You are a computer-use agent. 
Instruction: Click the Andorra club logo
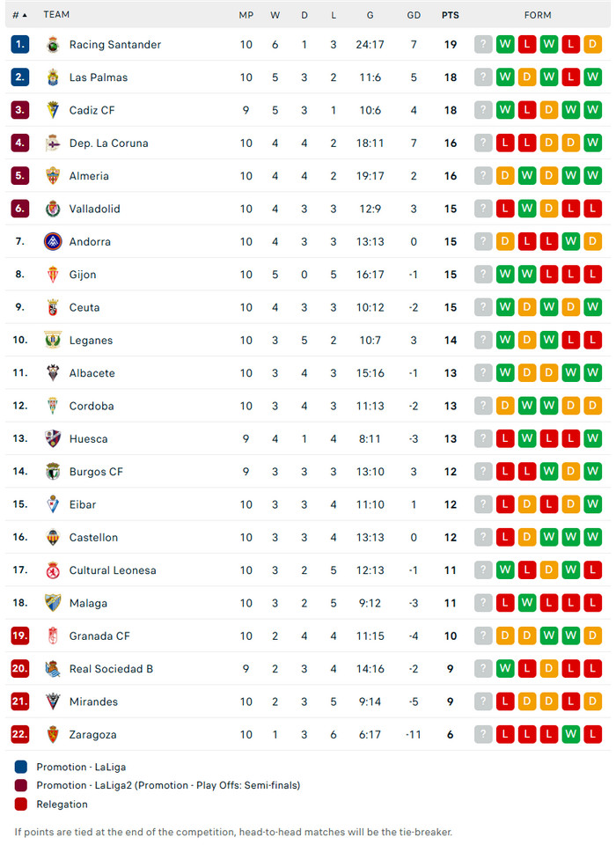click(x=53, y=241)
